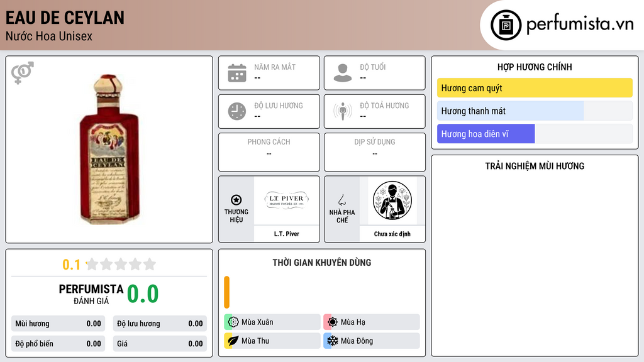Screen dimensions: 644x362
Task: Click the orange recommended-time bar
Action: pyautogui.click(x=226, y=292)
